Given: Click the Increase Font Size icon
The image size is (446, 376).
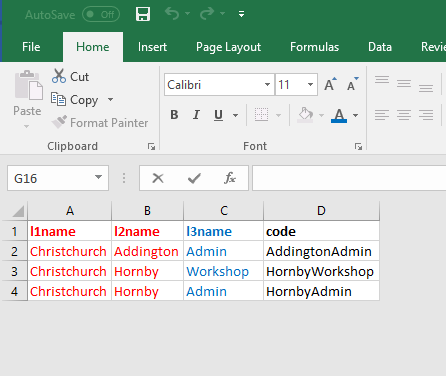Looking at the screenshot, I should point(330,84).
